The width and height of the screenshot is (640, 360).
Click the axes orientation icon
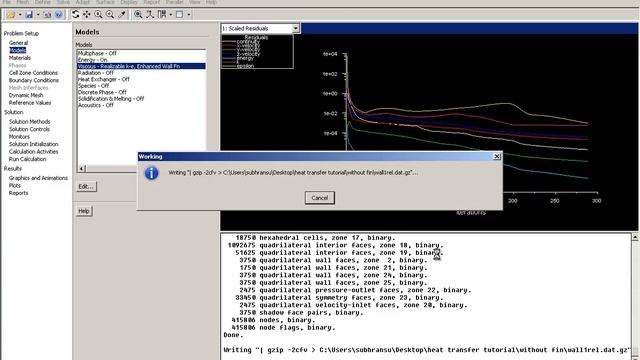[x=150, y=14]
